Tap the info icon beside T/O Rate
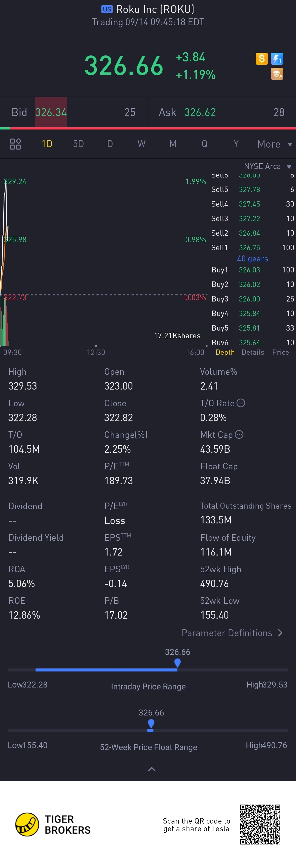Viewport: 296px width, 868px height. (241, 403)
